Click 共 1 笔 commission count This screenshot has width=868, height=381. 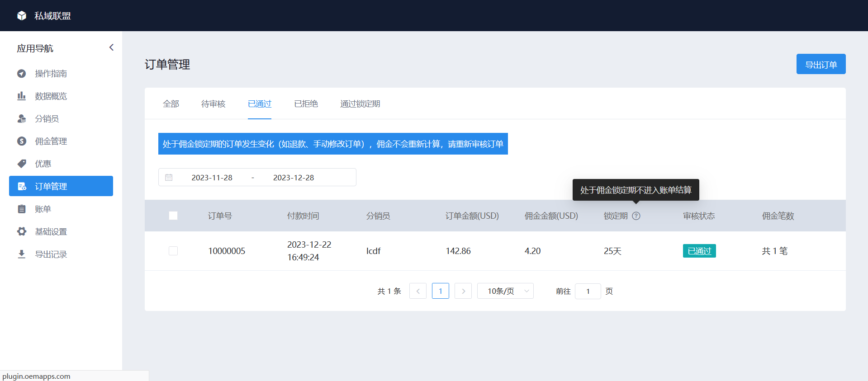(775, 251)
